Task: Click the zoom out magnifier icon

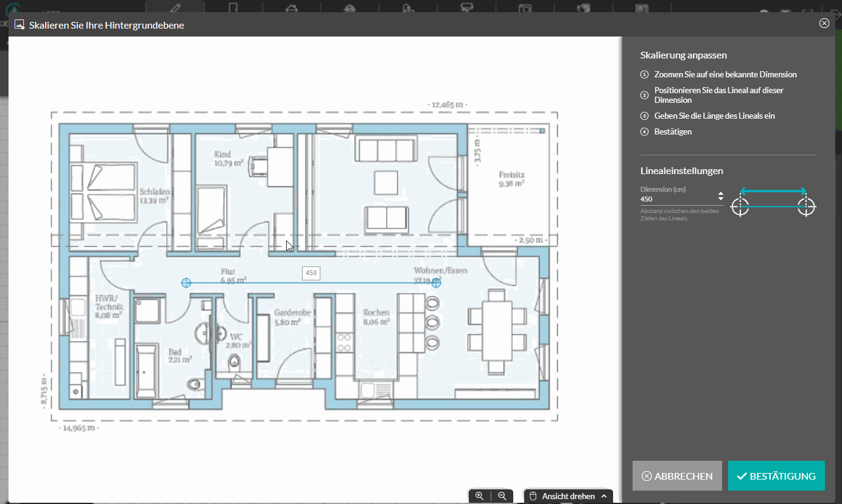Action: tap(502, 496)
